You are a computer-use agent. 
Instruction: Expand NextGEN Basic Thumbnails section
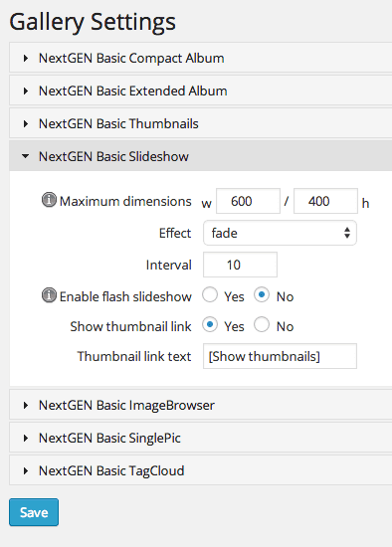(201, 123)
